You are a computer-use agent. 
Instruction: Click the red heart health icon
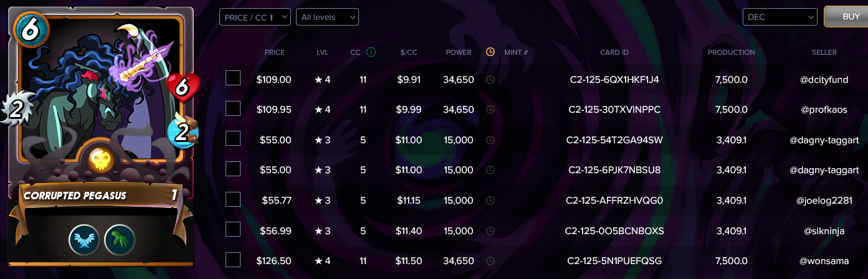tap(182, 88)
